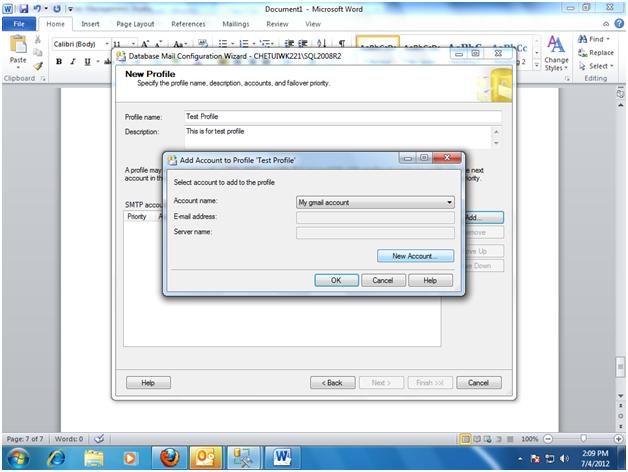This screenshot has height=472, width=628.
Task: Switch to the Insert ribbon tab
Action: coord(90,24)
